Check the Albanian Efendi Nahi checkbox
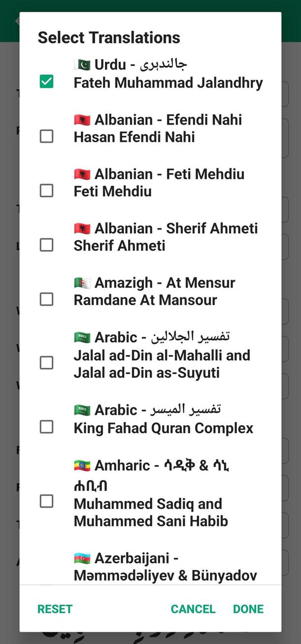Screen dimensions: 301x644 (x=46, y=136)
